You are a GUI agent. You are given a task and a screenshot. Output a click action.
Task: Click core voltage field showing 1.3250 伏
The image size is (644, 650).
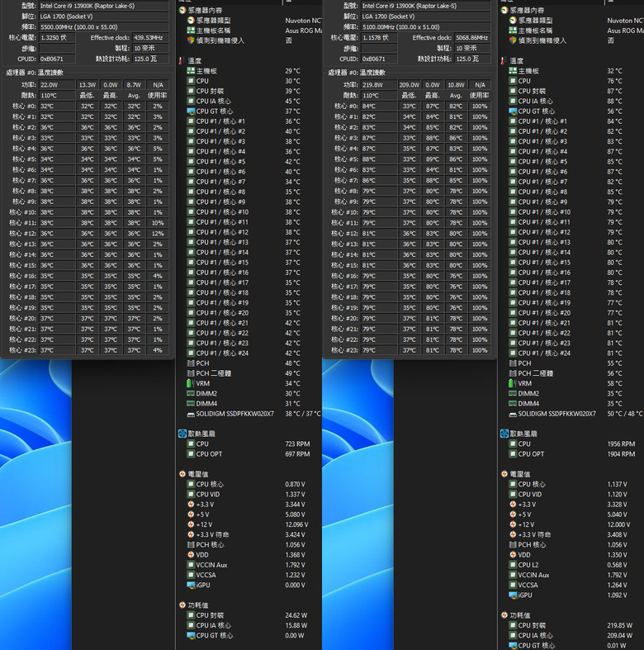coord(57,38)
